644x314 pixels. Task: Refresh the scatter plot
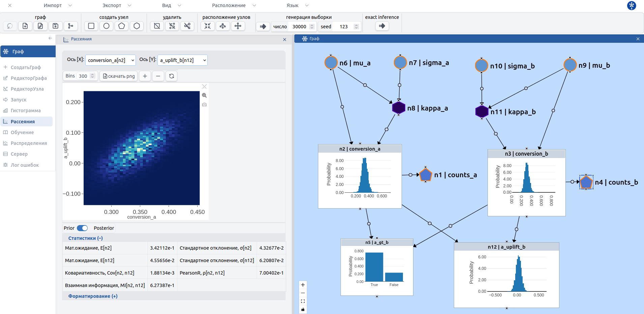171,76
